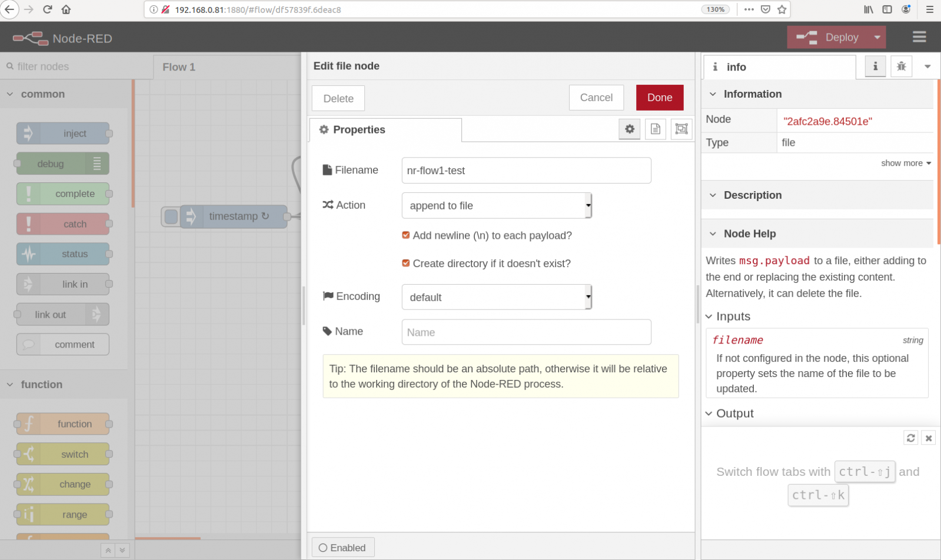
Task: Uncheck Add newline to each payload
Action: 405,235
